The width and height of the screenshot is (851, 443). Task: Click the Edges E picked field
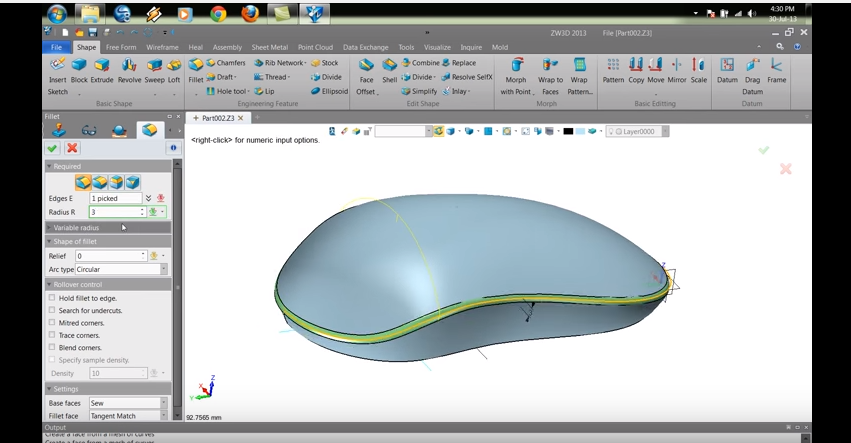[x=116, y=198]
